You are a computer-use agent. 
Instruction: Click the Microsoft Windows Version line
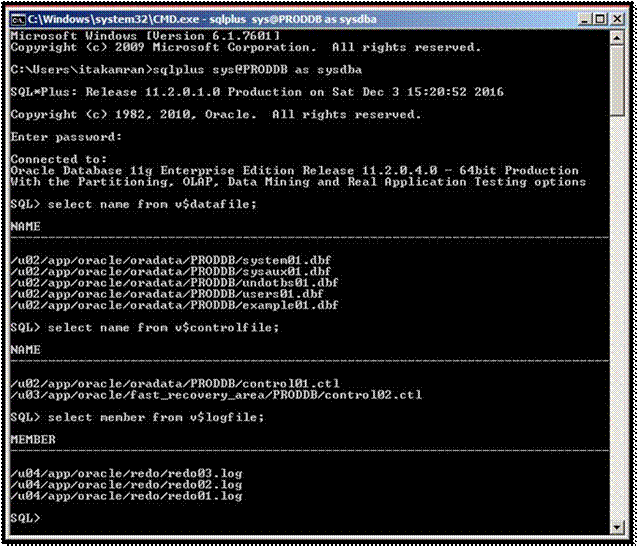145,36
